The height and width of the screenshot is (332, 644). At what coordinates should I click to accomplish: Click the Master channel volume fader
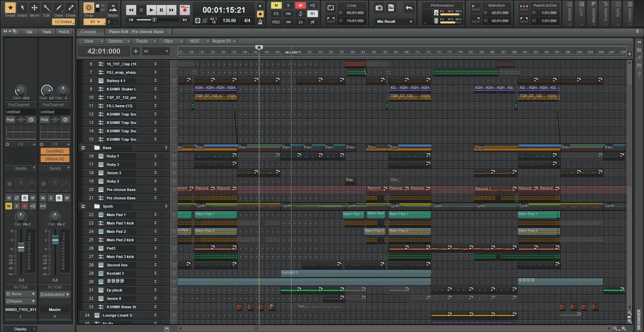(x=55, y=241)
